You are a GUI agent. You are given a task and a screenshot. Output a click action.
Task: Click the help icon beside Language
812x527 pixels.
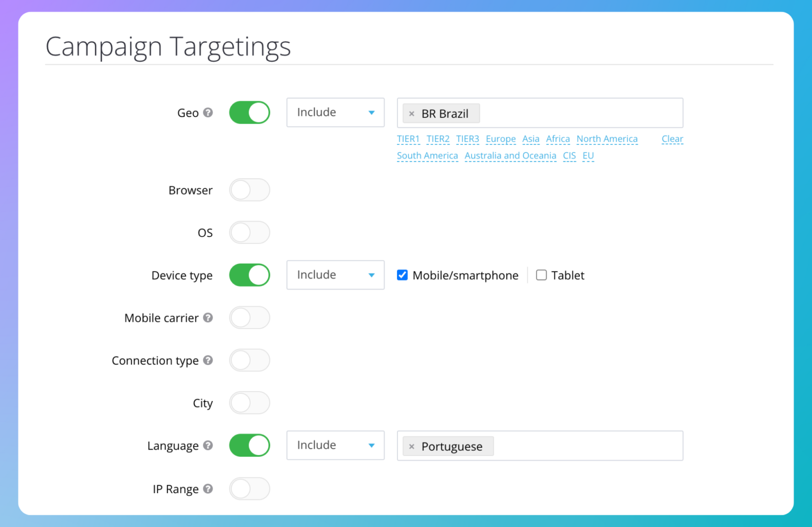208,446
